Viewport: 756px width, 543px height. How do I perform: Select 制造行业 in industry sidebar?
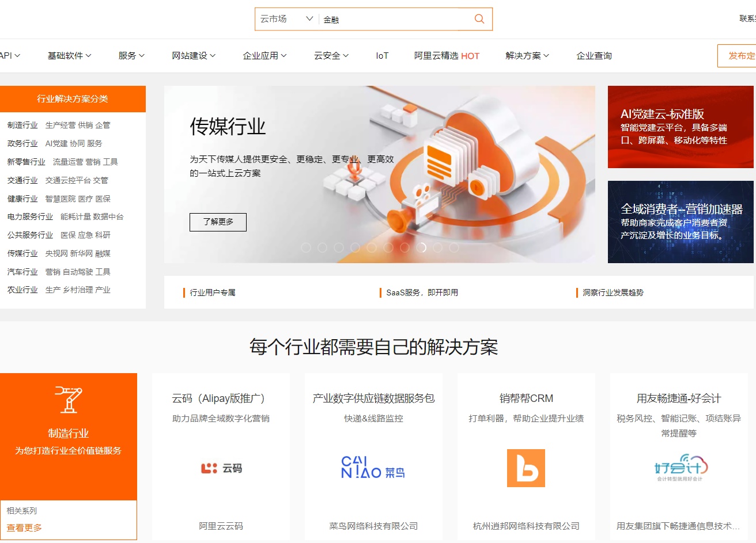[x=22, y=125]
